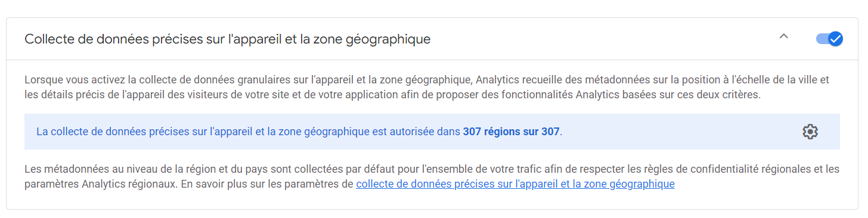Viewport: 868px width, 218px height.
Task: Open the regions settings gear icon
Action: (x=810, y=132)
